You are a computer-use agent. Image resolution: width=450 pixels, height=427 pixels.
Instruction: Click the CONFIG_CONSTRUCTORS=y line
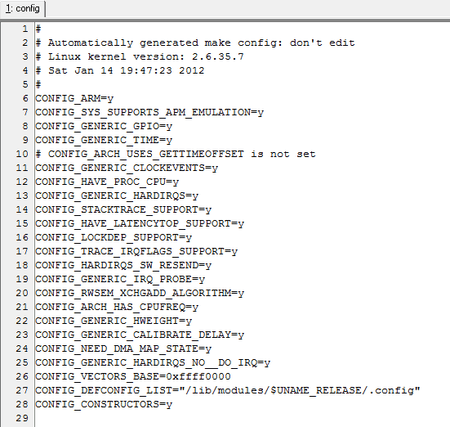tap(104, 404)
